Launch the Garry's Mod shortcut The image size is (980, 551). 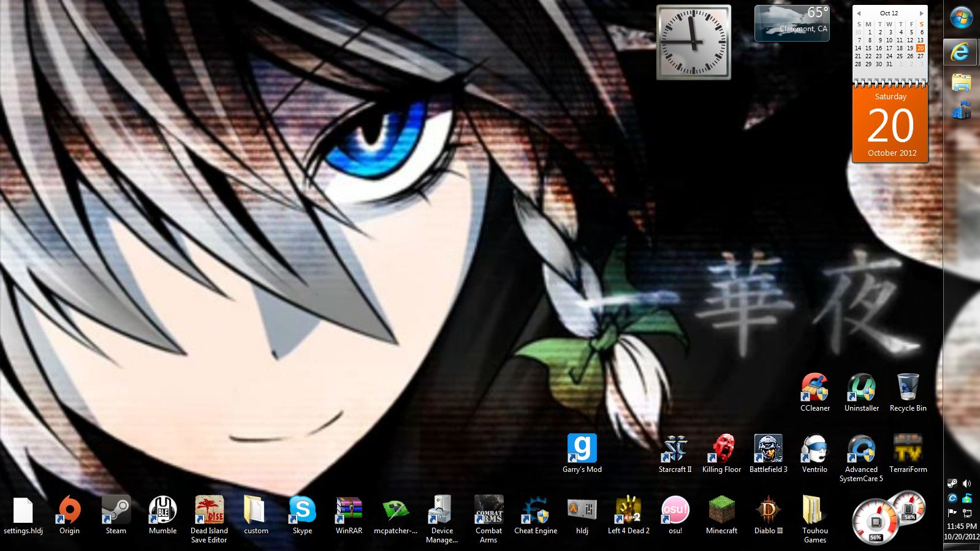582,454
